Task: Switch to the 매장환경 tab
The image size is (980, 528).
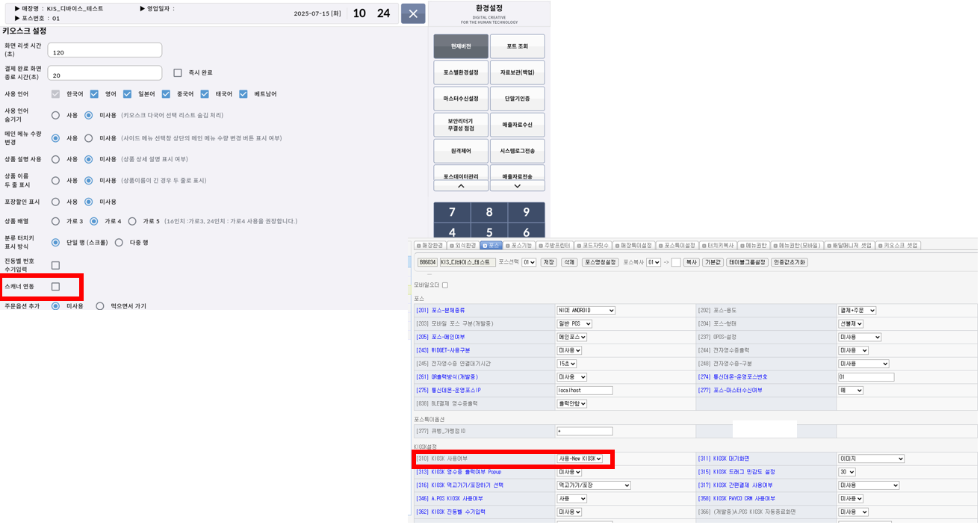Action: (429, 245)
